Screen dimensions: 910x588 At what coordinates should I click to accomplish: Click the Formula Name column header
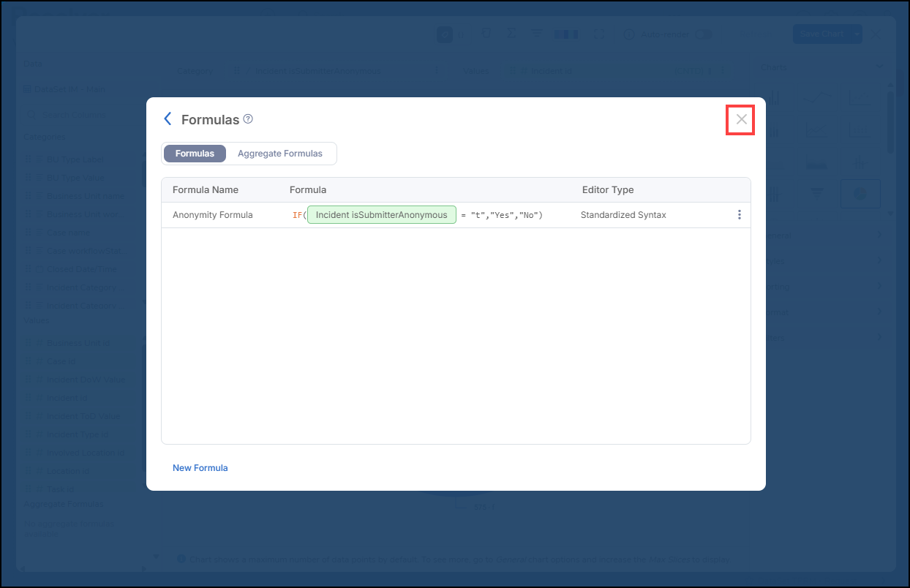pyautogui.click(x=206, y=190)
